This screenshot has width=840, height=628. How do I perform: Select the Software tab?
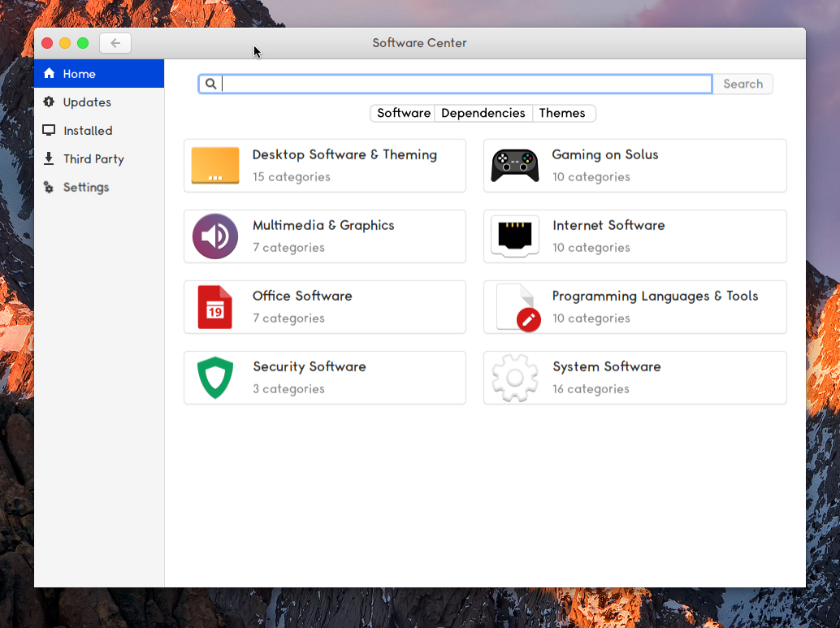[x=404, y=113]
